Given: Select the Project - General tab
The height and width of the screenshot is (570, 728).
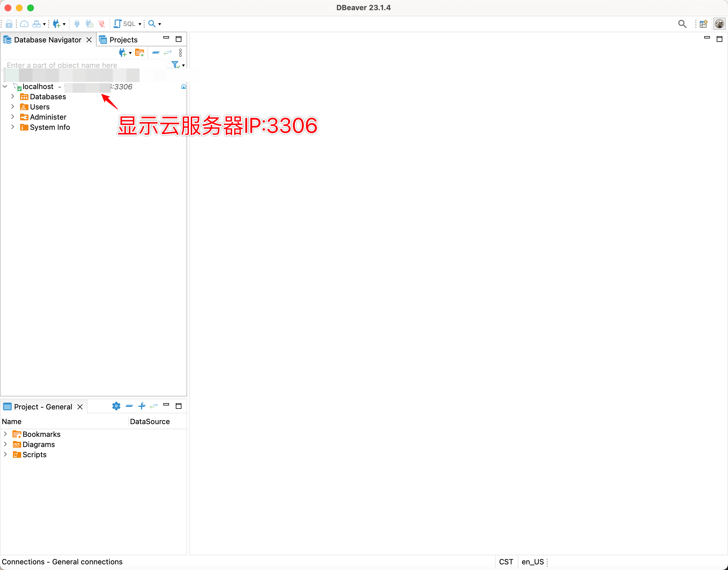Looking at the screenshot, I should click(43, 407).
